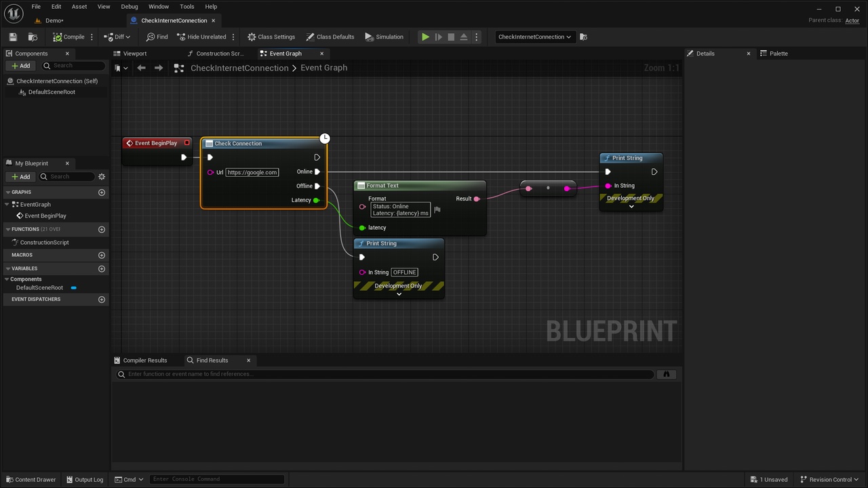Click the console command input field
Image resolution: width=868 pixels, height=488 pixels.
coord(217,479)
